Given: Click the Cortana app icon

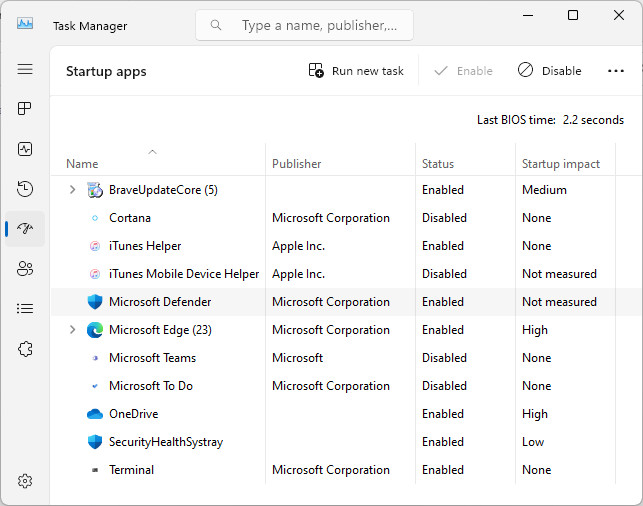Looking at the screenshot, I should click(95, 218).
